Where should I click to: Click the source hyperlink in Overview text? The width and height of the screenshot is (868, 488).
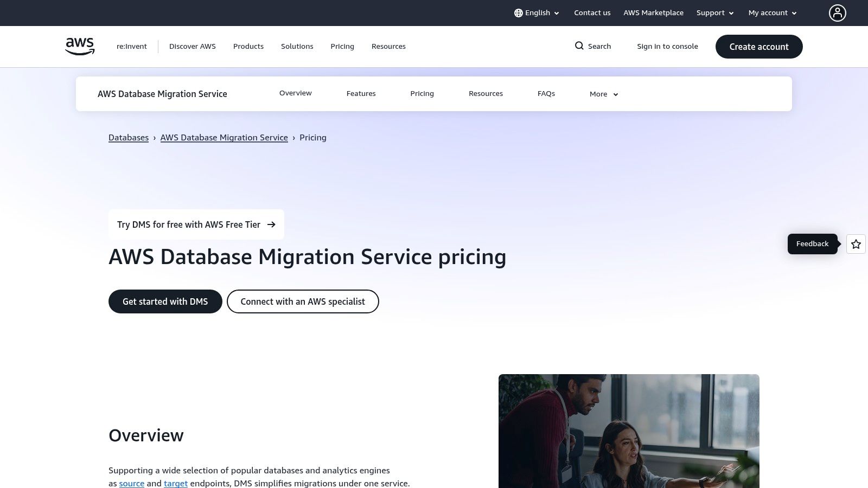pyautogui.click(x=131, y=483)
